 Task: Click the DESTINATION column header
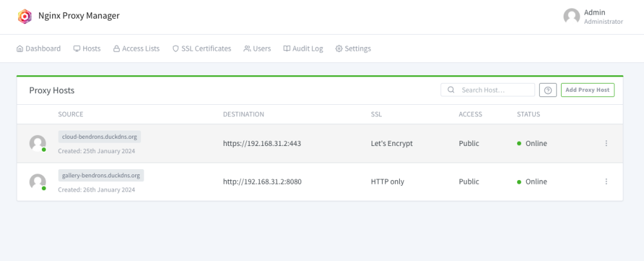tap(243, 114)
